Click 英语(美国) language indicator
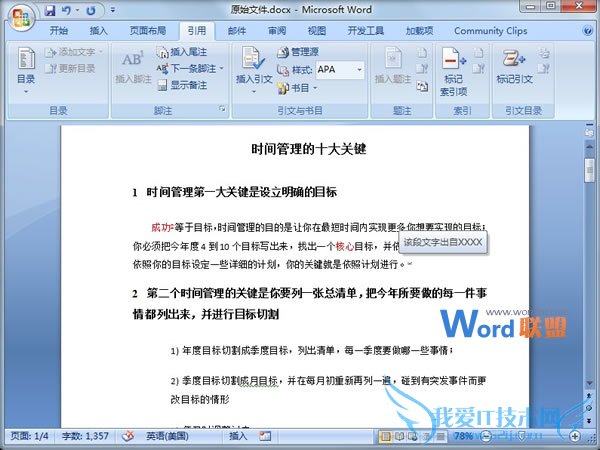 point(167,436)
